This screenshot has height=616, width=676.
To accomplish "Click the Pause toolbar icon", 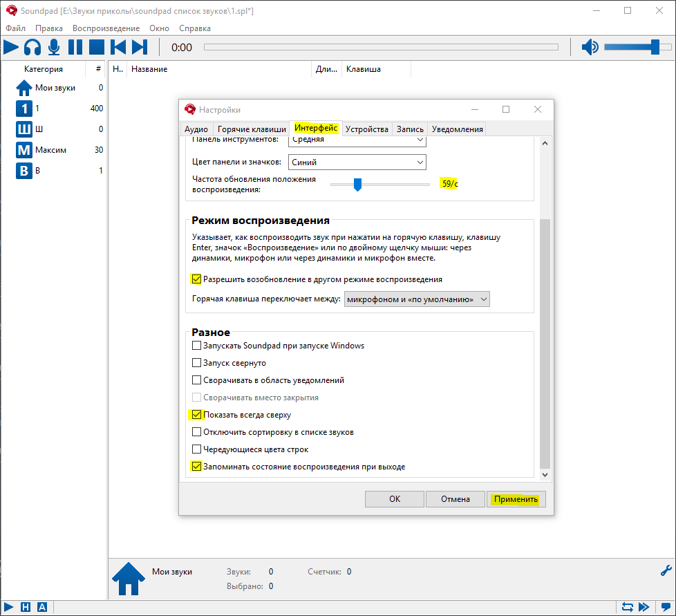I will tap(75, 47).
